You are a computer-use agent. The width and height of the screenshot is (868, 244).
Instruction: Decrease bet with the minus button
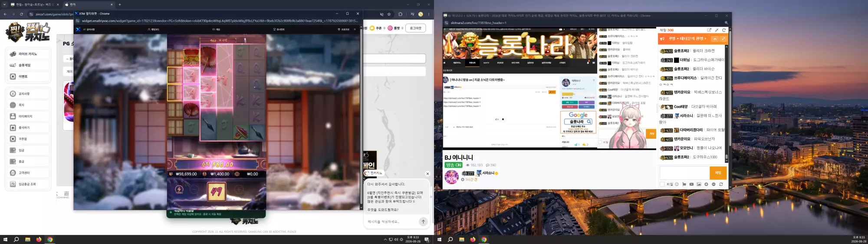point(194,190)
